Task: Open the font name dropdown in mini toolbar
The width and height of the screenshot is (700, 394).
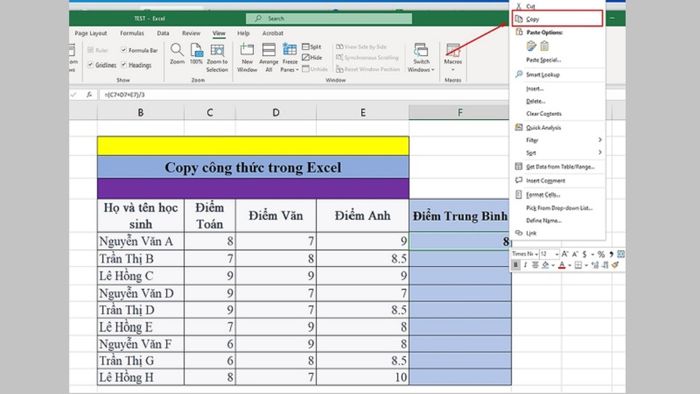Action: (536, 254)
